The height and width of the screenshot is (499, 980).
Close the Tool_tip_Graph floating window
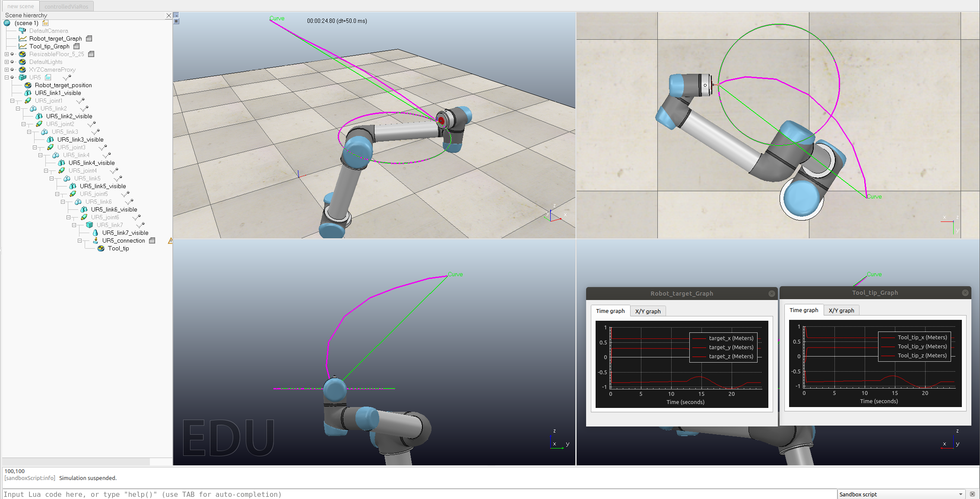965,293
